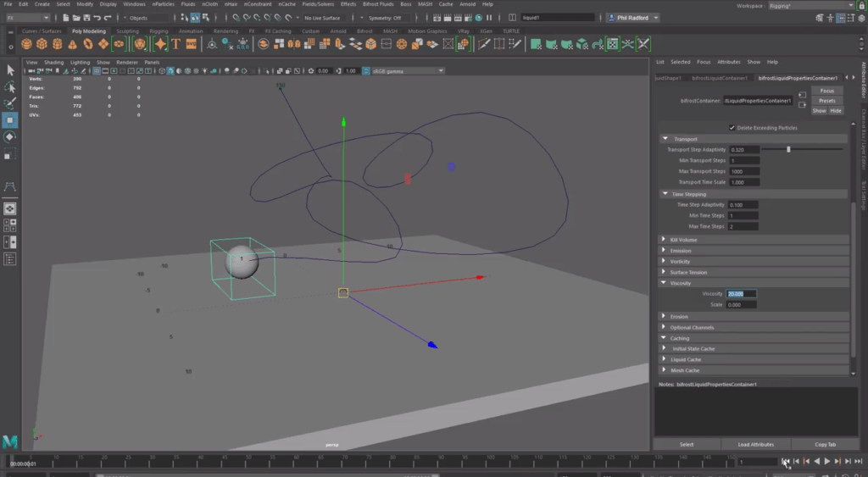Click the Focus button in Attribute Editor
This screenshot has height=477, width=868.
pos(827,91)
